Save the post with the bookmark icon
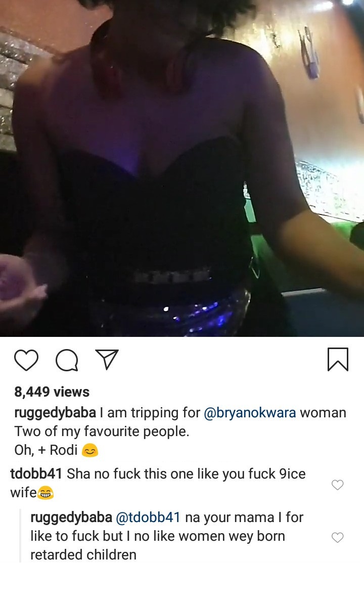 pyautogui.click(x=338, y=360)
